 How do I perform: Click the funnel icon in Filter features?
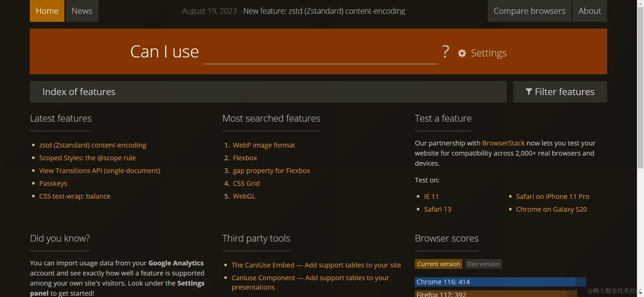(x=529, y=92)
